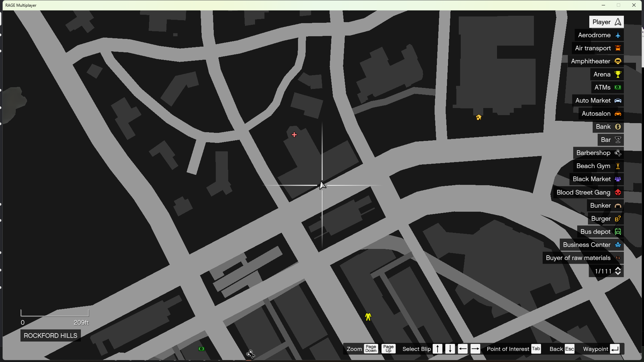Select Amphitheater label in blip list
Screen dimensions: 644x362
click(591, 61)
